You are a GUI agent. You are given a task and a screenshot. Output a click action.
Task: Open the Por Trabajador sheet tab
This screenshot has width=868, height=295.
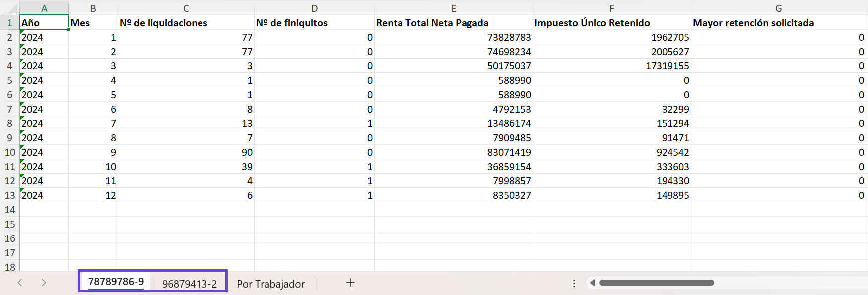pos(270,284)
